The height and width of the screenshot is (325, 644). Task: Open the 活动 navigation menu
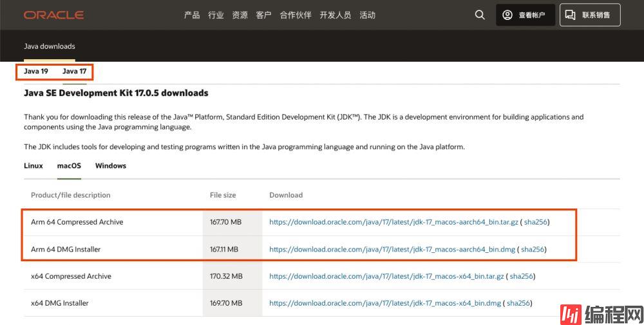pos(367,15)
